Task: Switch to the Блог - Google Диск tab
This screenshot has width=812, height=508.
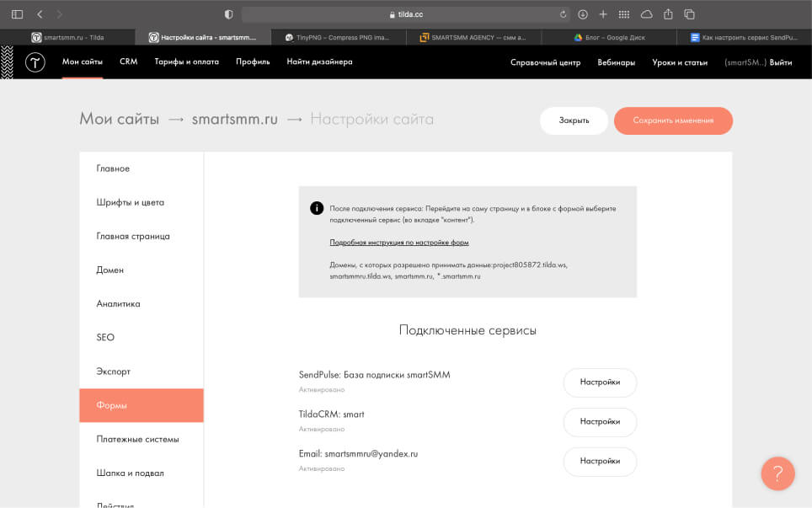Action: pyautogui.click(x=609, y=37)
